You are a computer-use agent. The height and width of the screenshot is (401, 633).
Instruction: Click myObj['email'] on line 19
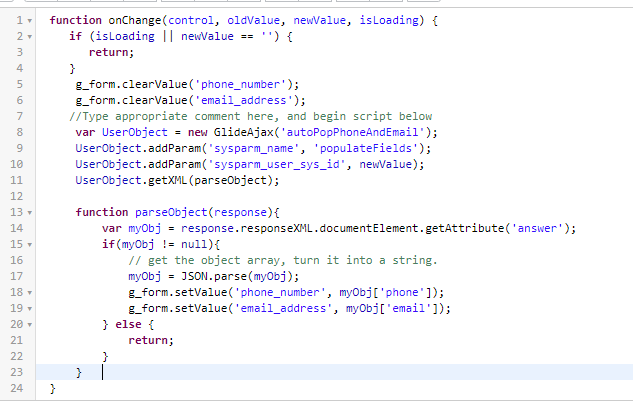(x=392, y=308)
